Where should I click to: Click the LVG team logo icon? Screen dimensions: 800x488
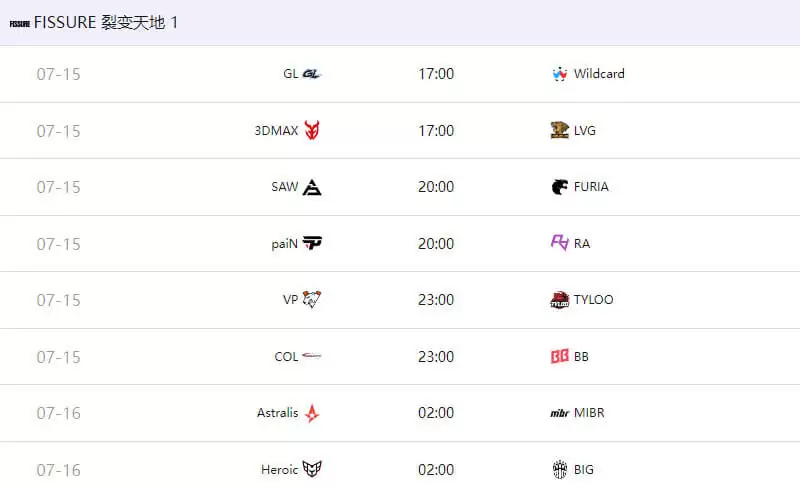pyautogui.click(x=560, y=130)
